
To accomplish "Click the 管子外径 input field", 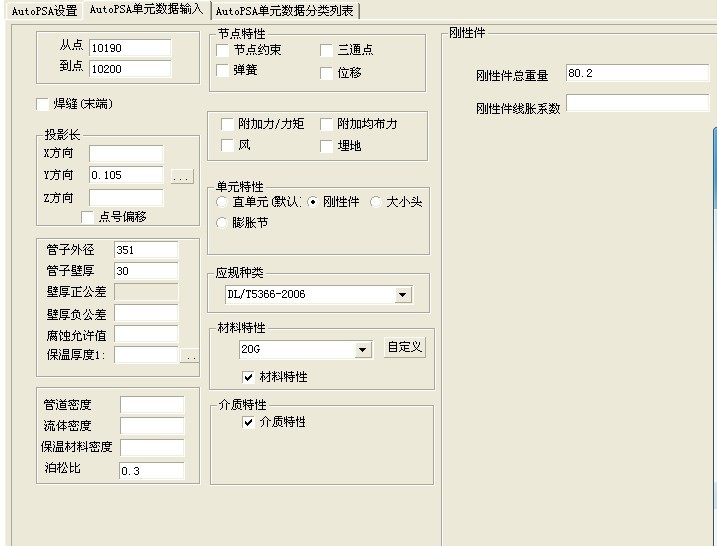I will click(x=145, y=250).
